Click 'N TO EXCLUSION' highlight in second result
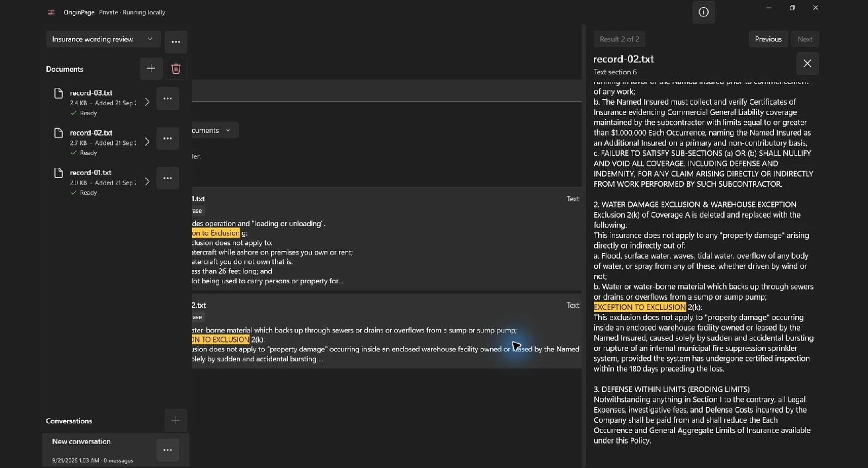This screenshot has width=868, height=468. [x=220, y=339]
